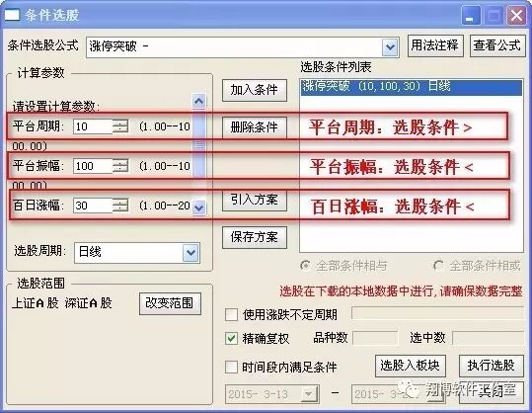532x413 pixels.
Task: Close the 条件选股 window
Action: pyautogui.click(x=516, y=15)
